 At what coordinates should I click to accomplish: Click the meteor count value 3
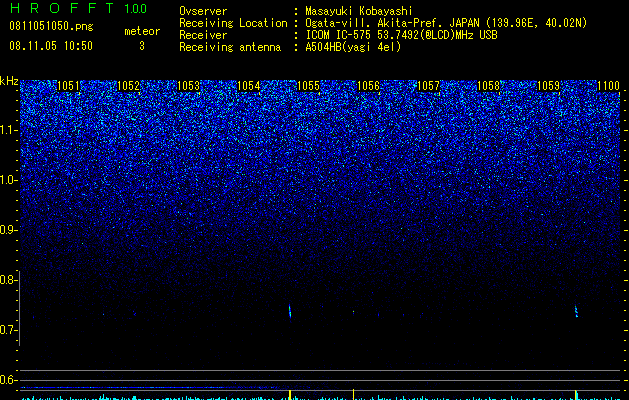(x=142, y=46)
